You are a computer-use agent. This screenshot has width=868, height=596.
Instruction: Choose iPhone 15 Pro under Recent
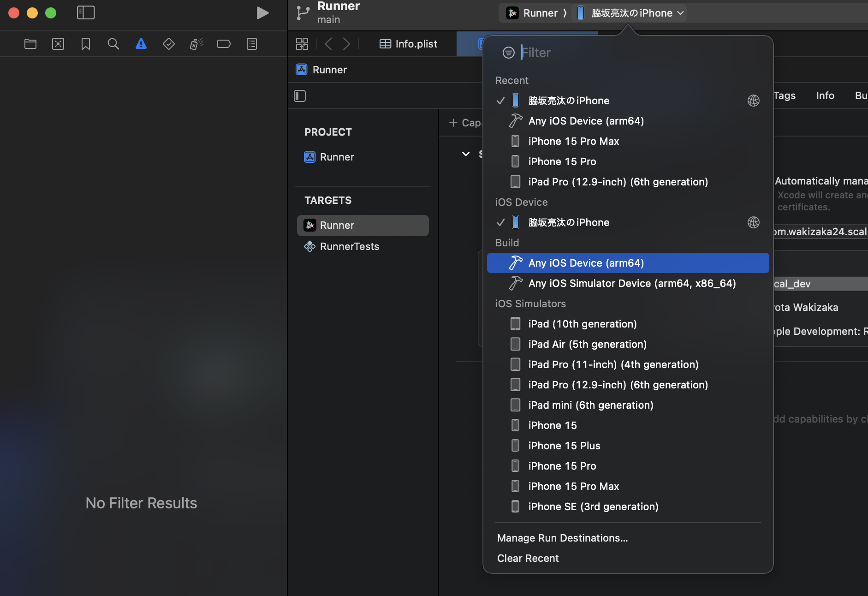pyautogui.click(x=628, y=161)
